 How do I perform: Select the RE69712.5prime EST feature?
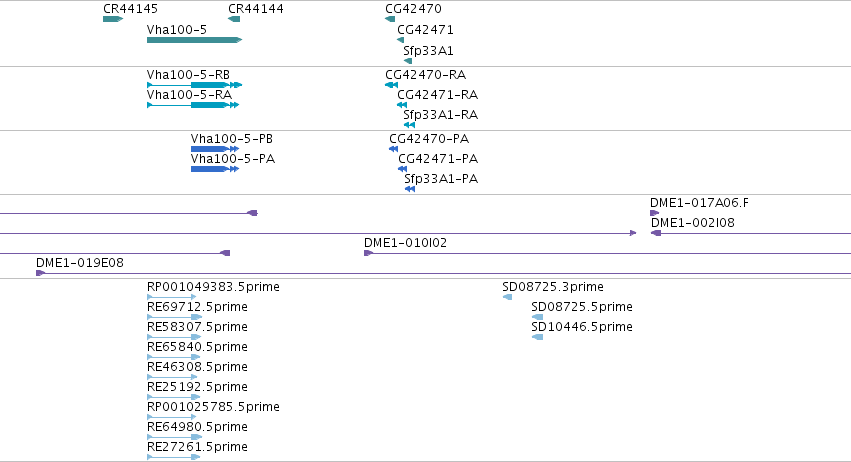click(x=174, y=317)
